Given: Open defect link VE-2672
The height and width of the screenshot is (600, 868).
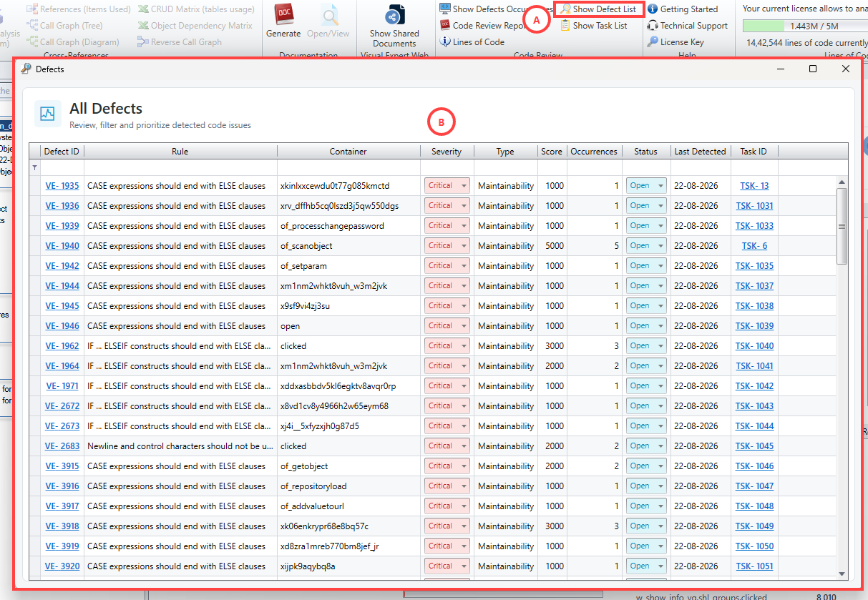Looking at the screenshot, I should coord(62,406).
